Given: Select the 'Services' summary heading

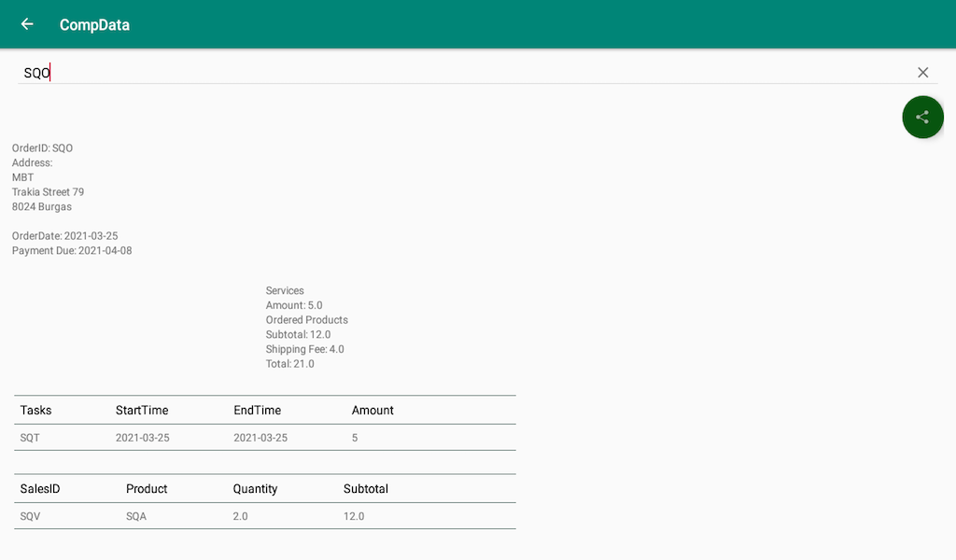Looking at the screenshot, I should coord(285,290).
